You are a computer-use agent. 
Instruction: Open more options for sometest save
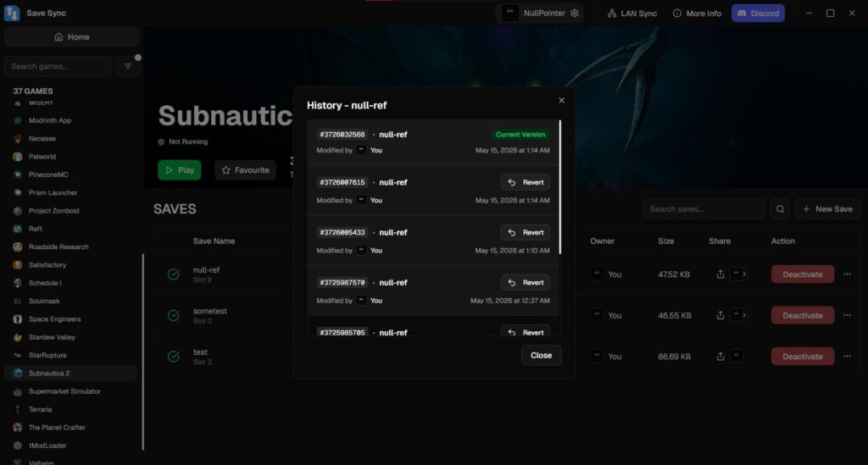tap(847, 315)
